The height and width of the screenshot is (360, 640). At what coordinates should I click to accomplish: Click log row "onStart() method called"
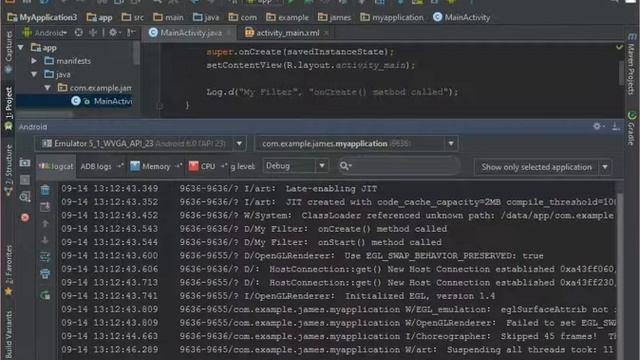(x=338, y=242)
